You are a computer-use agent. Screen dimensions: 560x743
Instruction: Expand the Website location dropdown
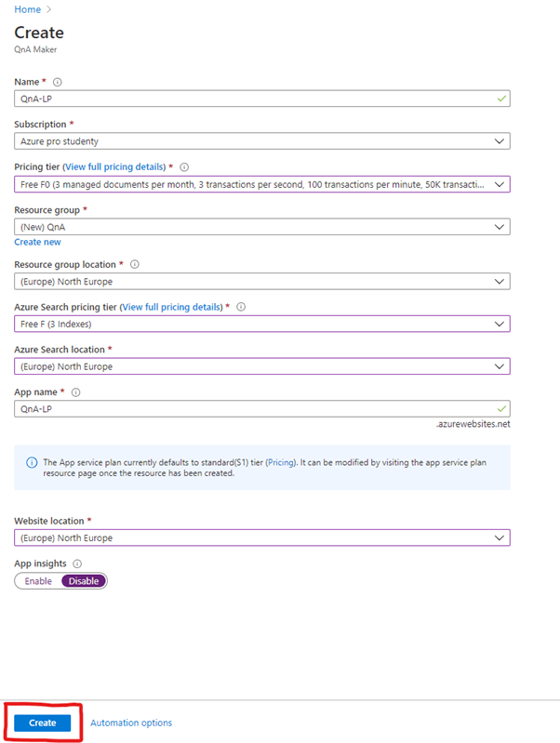pyautogui.click(x=261, y=537)
